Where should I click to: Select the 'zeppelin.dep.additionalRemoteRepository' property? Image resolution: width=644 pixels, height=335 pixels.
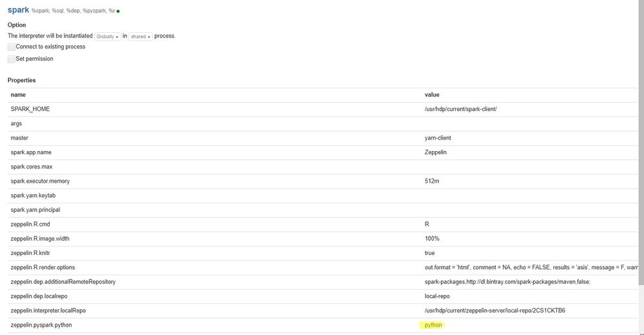63,281
